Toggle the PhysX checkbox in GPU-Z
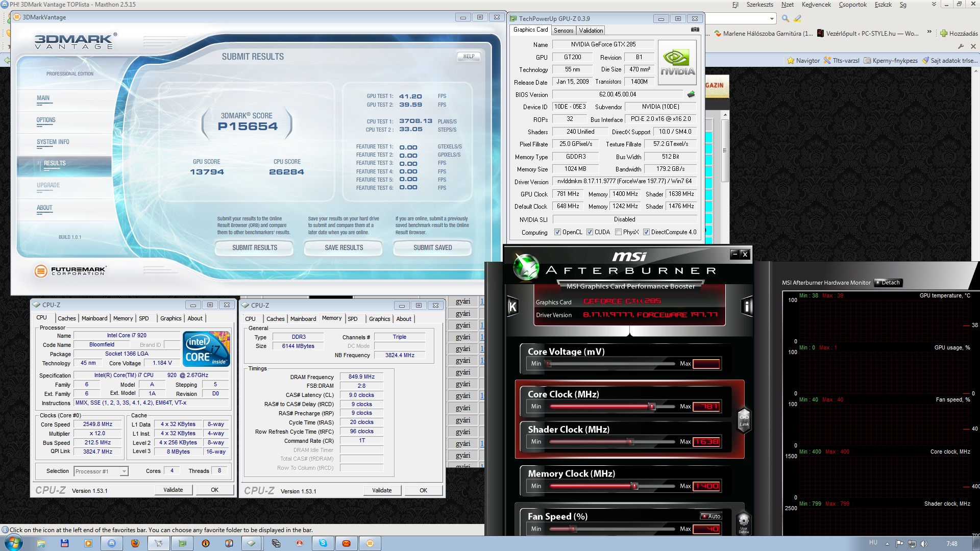 pos(618,232)
